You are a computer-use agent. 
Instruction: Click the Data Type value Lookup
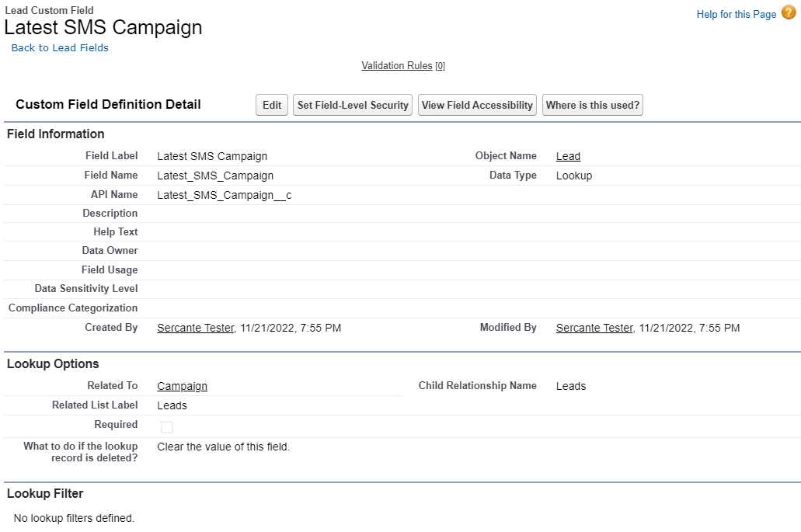pyautogui.click(x=574, y=176)
